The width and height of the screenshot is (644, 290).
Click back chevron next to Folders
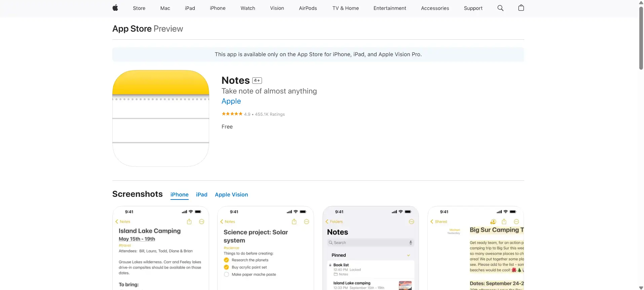click(327, 222)
